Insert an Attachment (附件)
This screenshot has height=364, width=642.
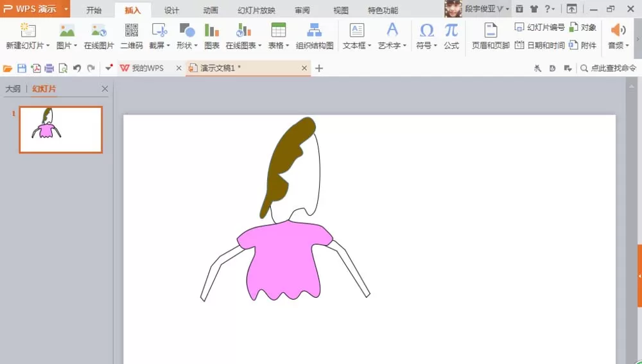[x=583, y=45]
